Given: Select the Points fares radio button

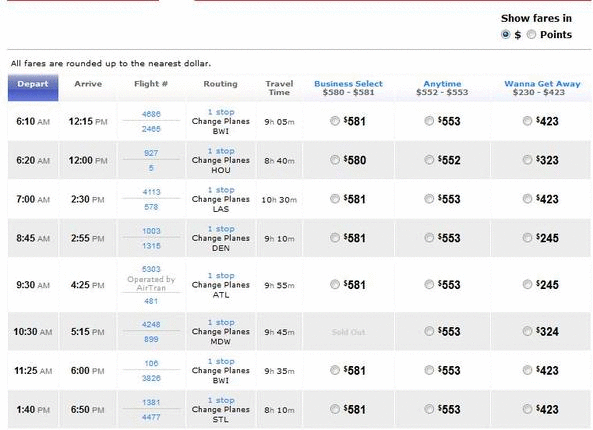Looking at the screenshot, I should coord(531,34).
